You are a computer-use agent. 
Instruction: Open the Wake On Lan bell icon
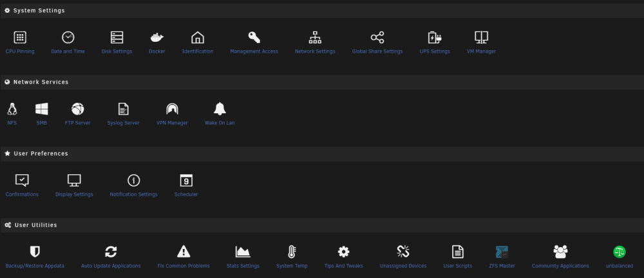point(220,109)
